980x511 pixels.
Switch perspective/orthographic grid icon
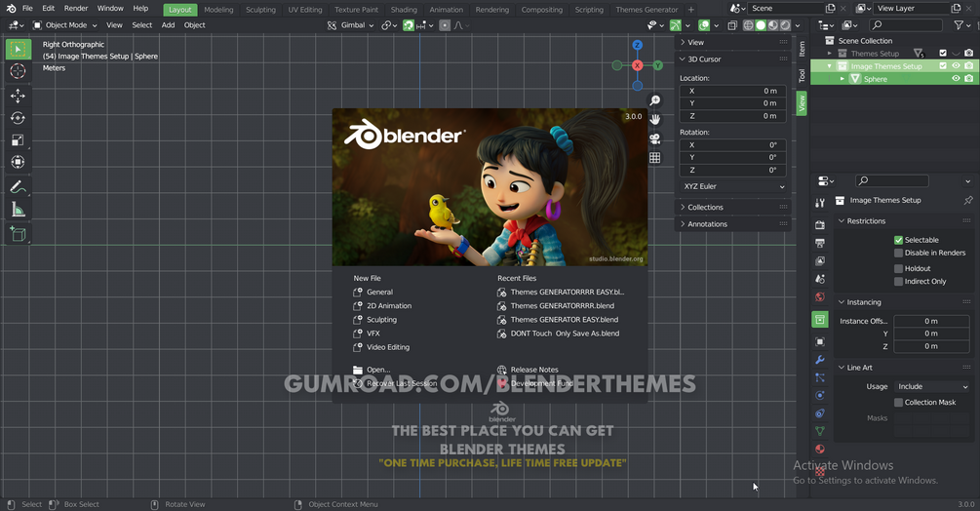pos(654,158)
